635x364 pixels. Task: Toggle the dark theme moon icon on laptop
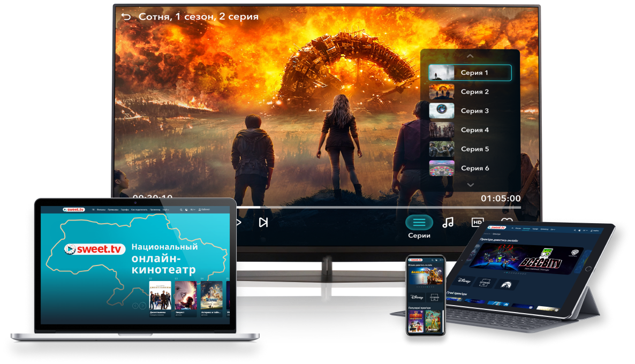(x=187, y=210)
